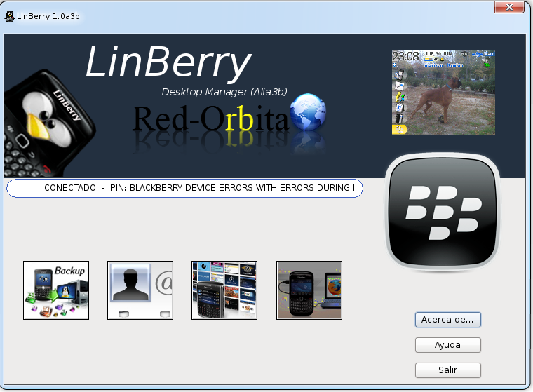The width and height of the screenshot is (533, 392).
Task: Click the device screenshot with the dog
Action: tap(443, 93)
